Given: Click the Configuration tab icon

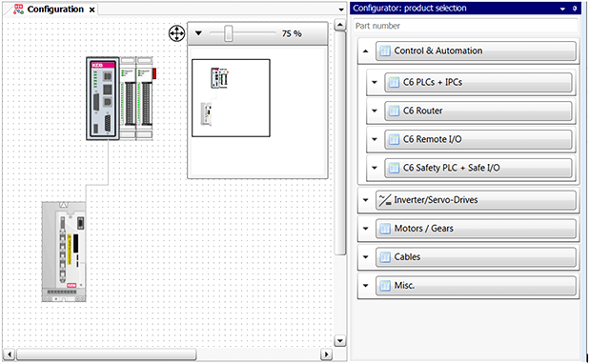Looking at the screenshot, I should click(x=18, y=10).
